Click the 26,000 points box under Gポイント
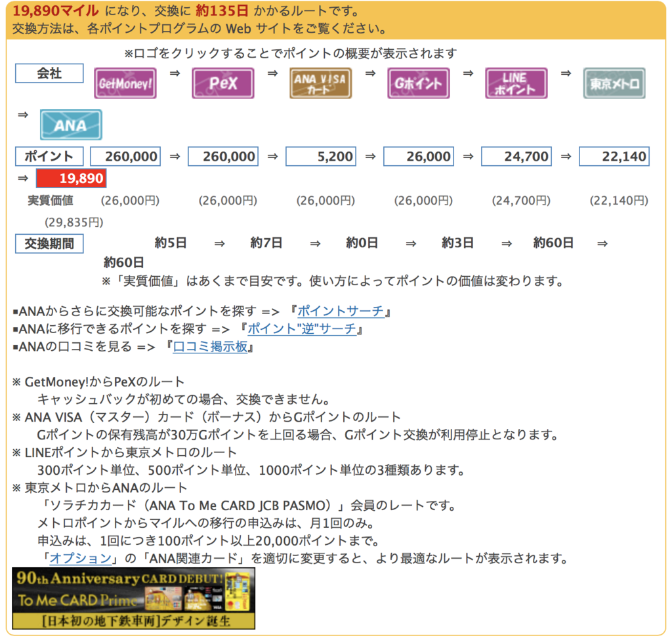This screenshot has width=672, height=640. (x=418, y=156)
